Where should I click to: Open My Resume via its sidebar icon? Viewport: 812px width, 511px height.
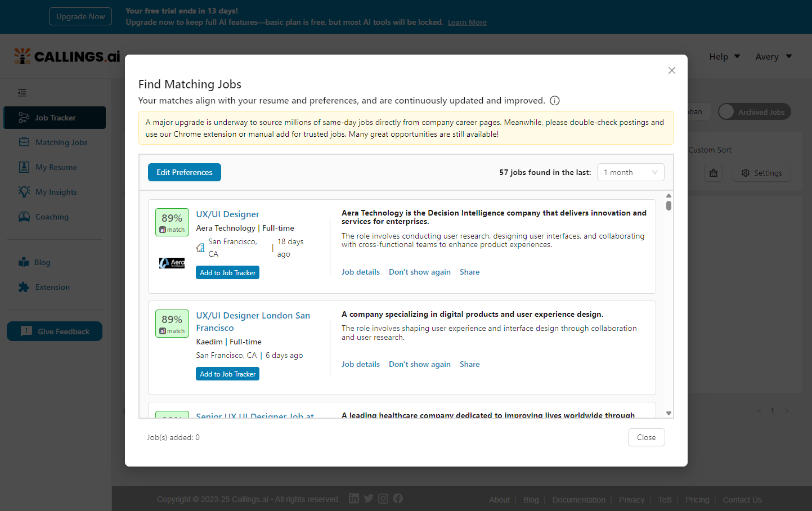[x=24, y=167]
